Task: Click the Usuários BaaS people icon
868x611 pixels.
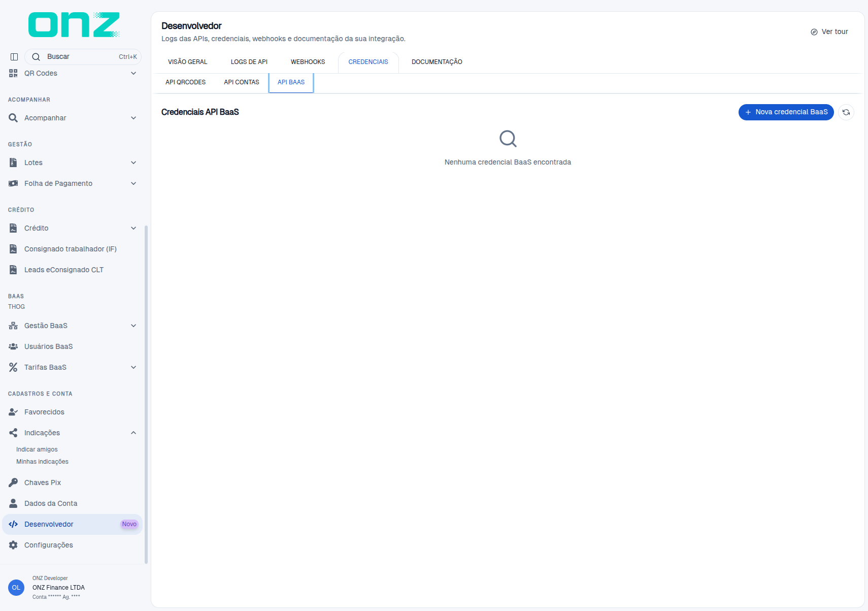Action: click(x=13, y=346)
